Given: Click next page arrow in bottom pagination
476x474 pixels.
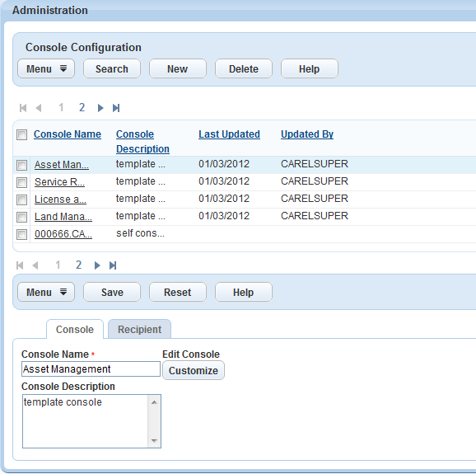Looking at the screenshot, I should 97,265.
